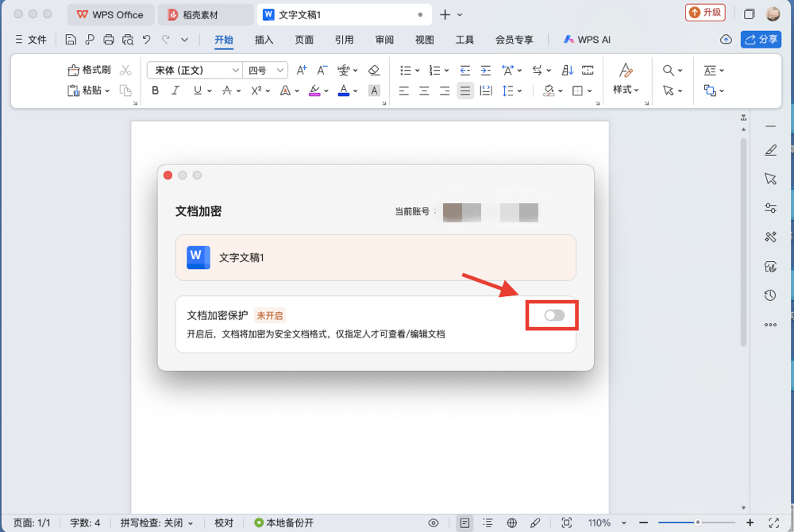Toggle center paragraph alignment
Viewport: 794px width, 532px height.
tap(423, 90)
